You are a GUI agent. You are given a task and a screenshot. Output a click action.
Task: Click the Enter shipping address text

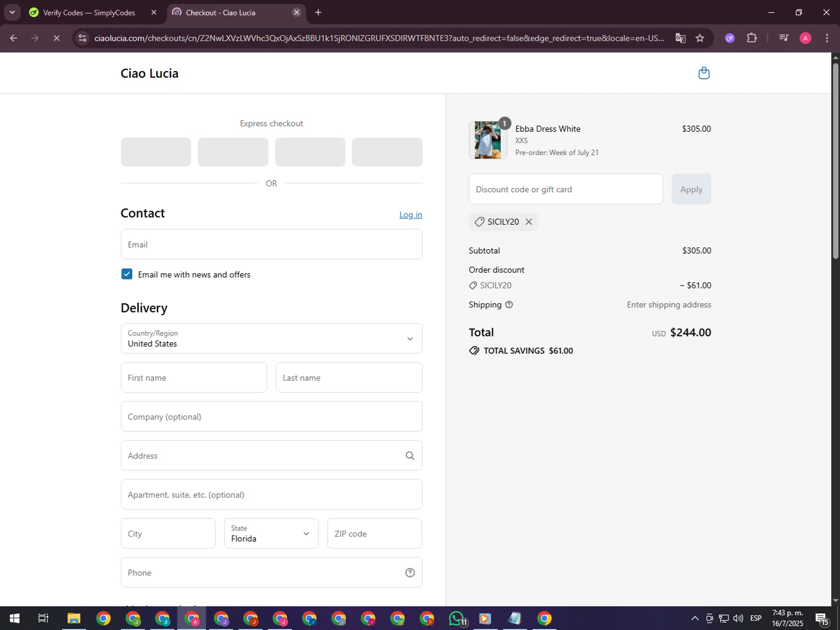(x=669, y=305)
